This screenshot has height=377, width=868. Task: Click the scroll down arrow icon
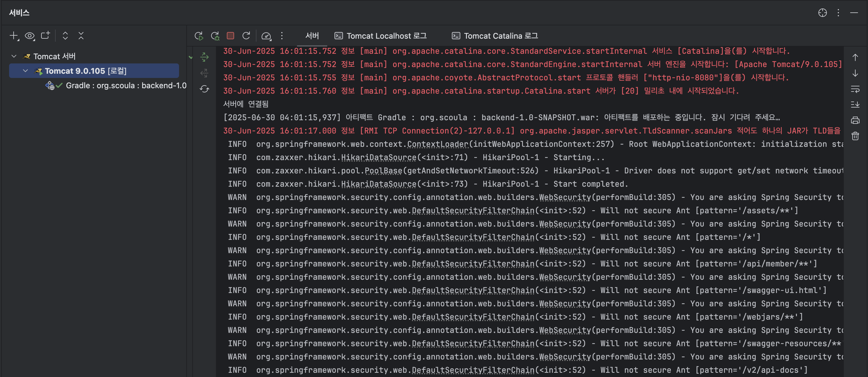point(855,73)
